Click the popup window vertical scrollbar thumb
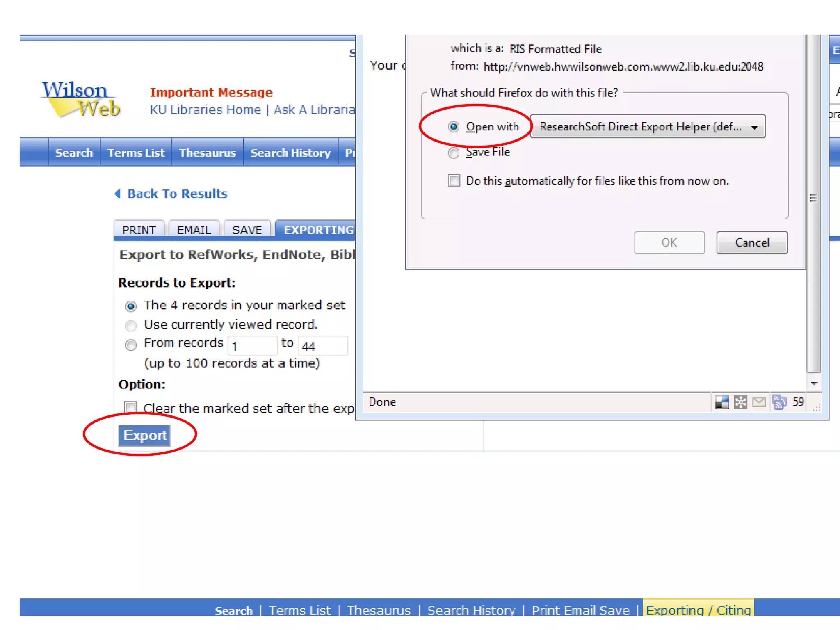Screen dimensions: 840x630 pos(814,199)
